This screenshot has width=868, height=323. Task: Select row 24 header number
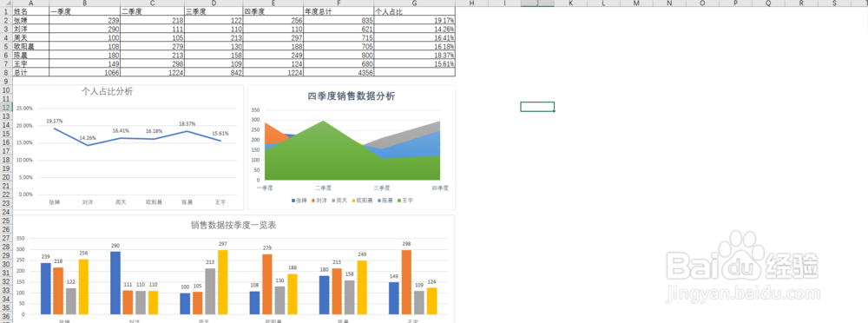pos(6,212)
